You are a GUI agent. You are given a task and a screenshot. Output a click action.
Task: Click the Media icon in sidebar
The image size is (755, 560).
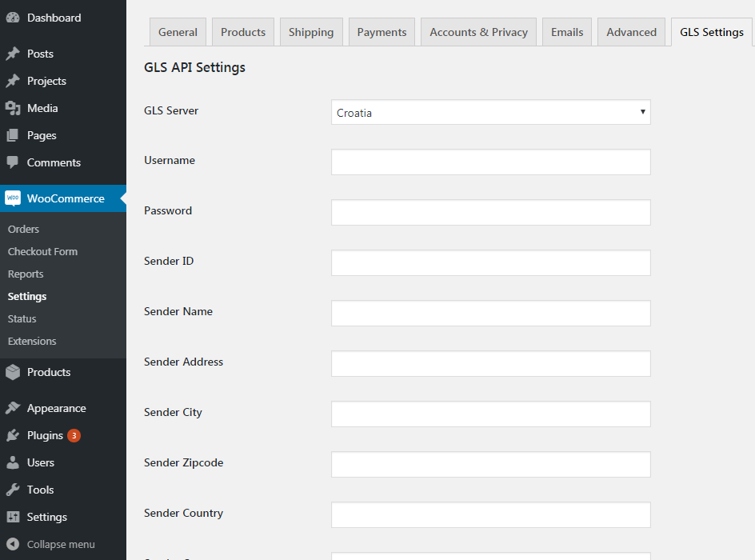13,108
